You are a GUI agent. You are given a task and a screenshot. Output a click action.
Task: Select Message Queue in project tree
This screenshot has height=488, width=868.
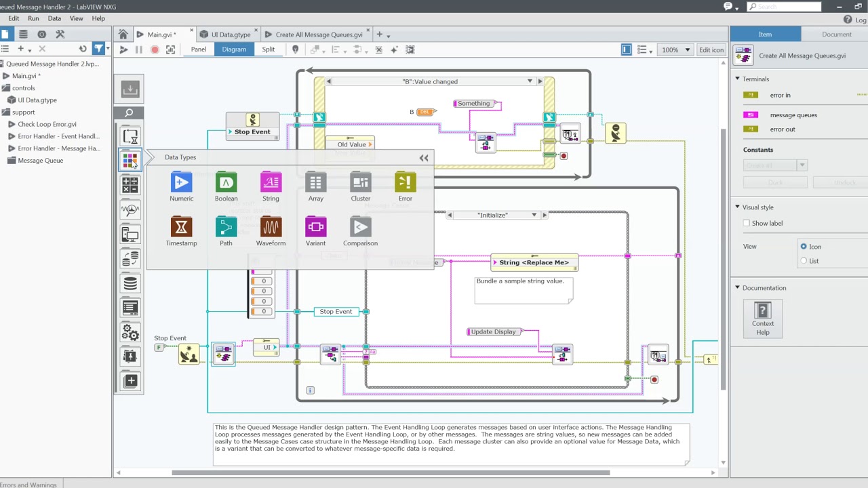coord(40,161)
